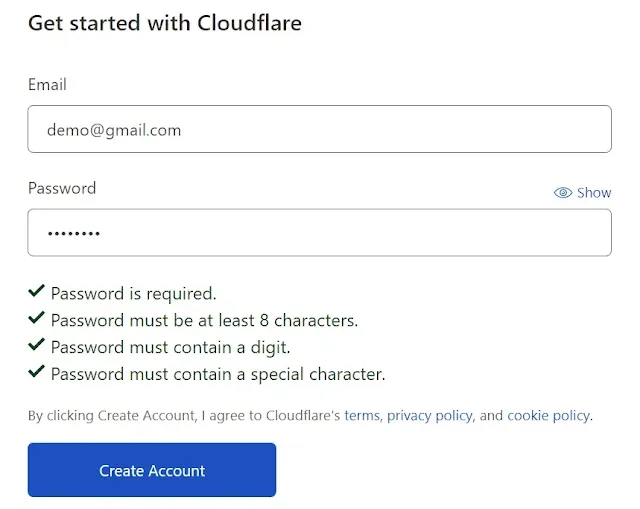
Task: Click checkmark beside at least 8 characters
Action: tap(36, 318)
